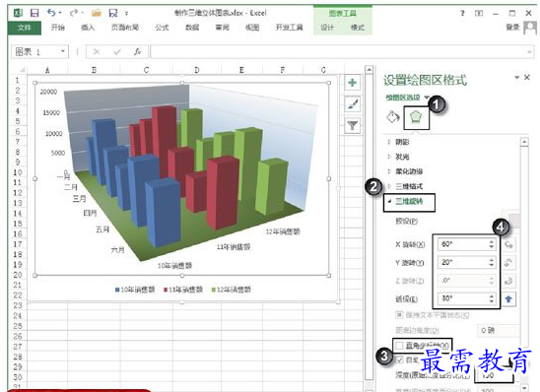This screenshot has width=540, height=392.
Task: Redo the last undone action
Action: pyautogui.click(x=74, y=13)
